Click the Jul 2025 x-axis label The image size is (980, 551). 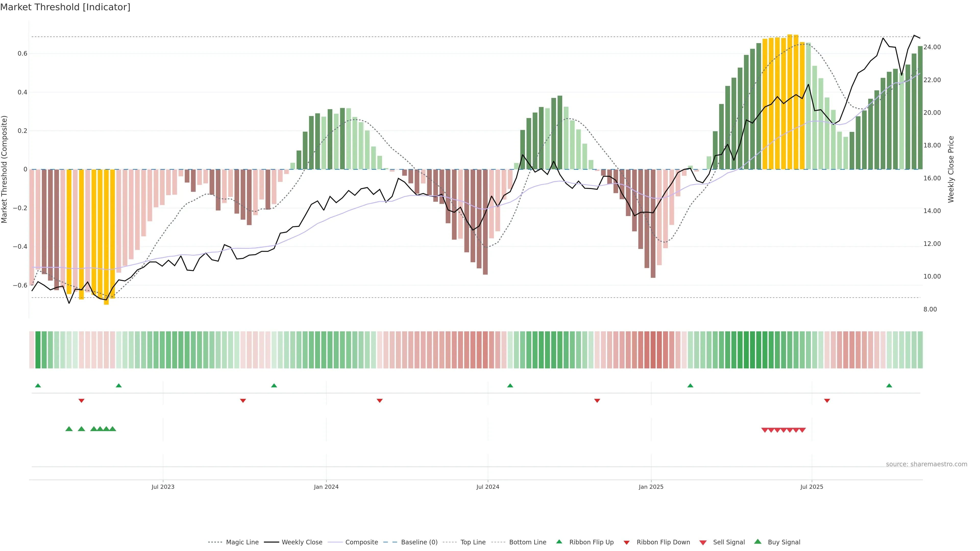[812, 487]
